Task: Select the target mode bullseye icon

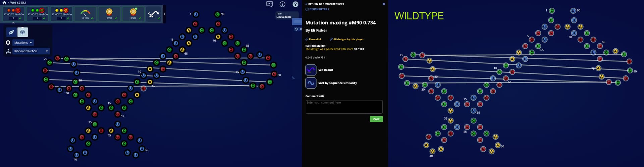Action: pyautogui.click(x=22, y=32)
